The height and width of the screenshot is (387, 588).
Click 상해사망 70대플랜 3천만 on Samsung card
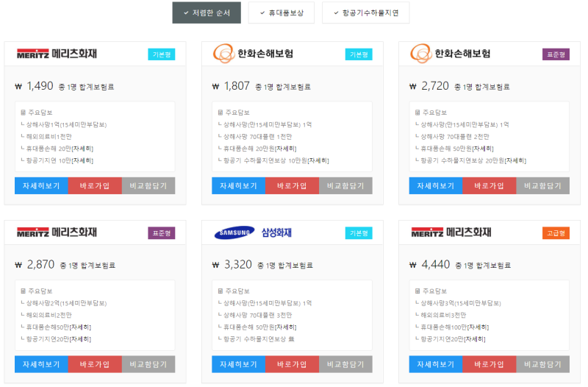(x=258, y=316)
